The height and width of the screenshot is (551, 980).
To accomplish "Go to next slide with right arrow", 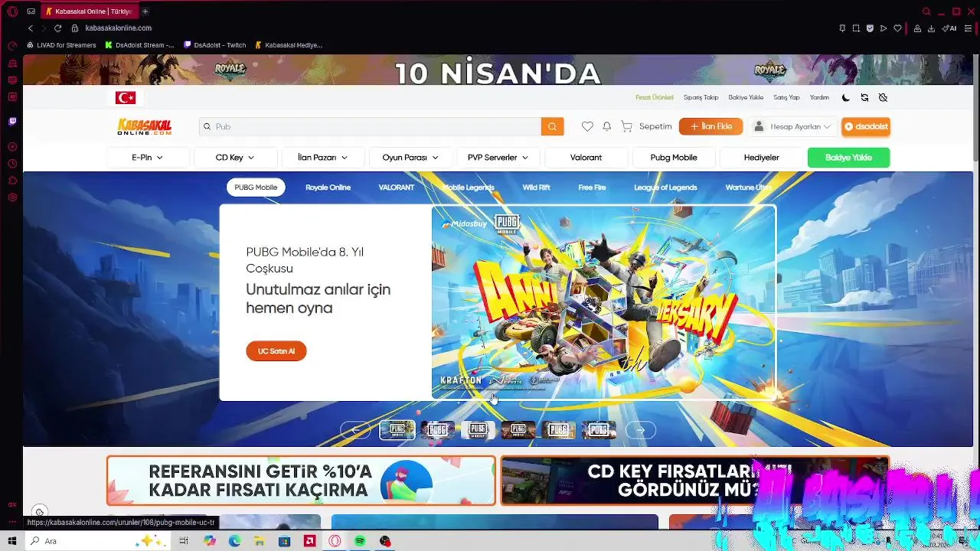I will [x=640, y=430].
